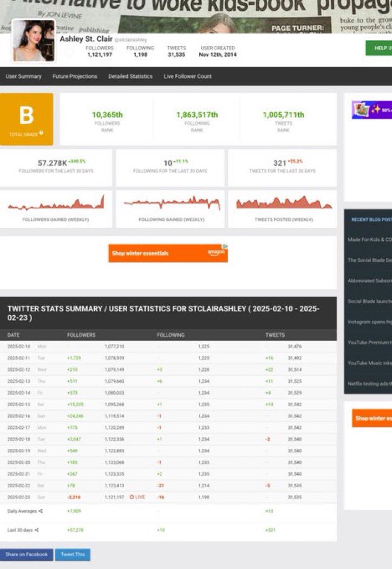Click the share icon next to Daily Averages
The image size is (392, 569).
41,511
